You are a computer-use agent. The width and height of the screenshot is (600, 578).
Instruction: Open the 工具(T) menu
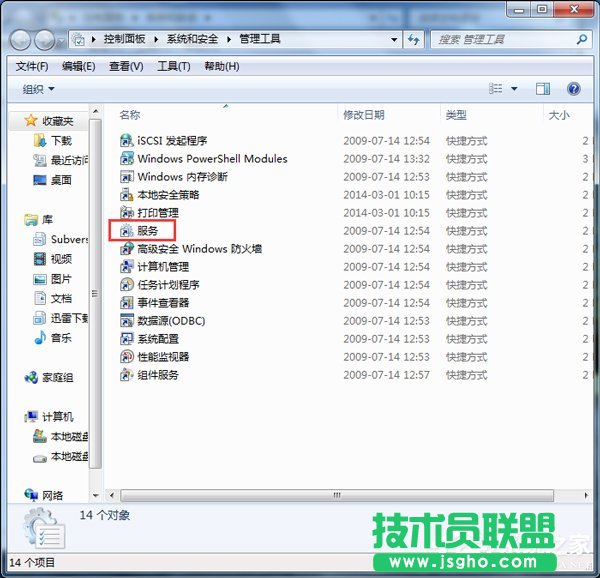[174, 66]
